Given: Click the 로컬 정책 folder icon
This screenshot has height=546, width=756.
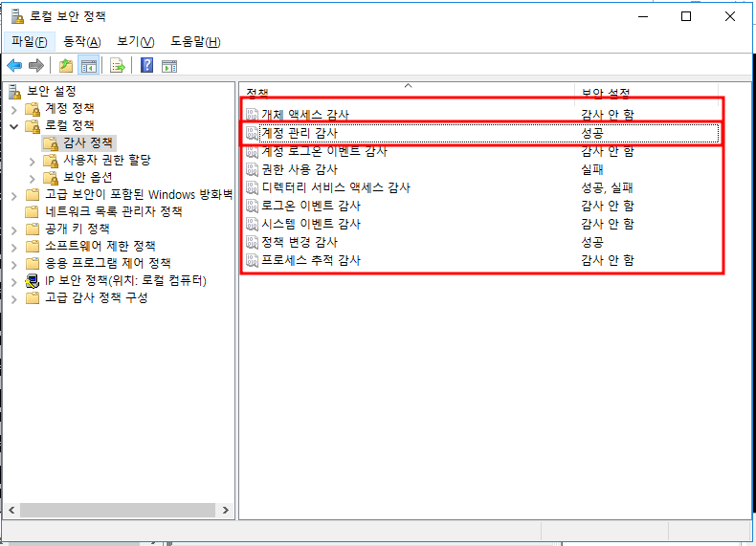Looking at the screenshot, I should tap(33, 126).
